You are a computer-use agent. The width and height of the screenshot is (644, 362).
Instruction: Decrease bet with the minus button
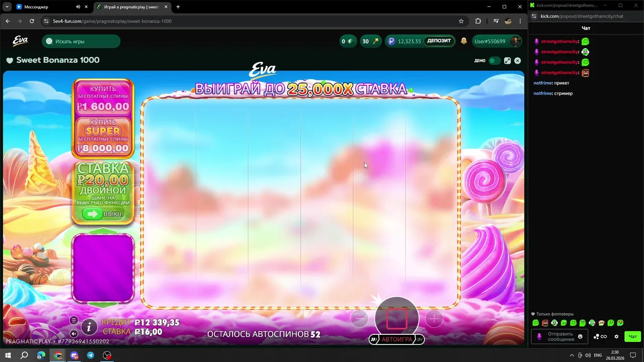click(359, 318)
